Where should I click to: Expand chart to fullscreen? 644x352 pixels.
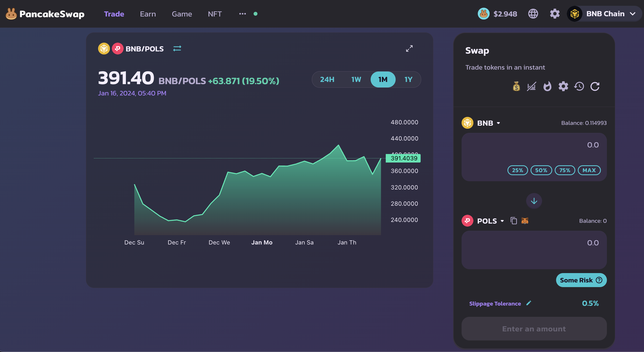[x=409, y=49]
